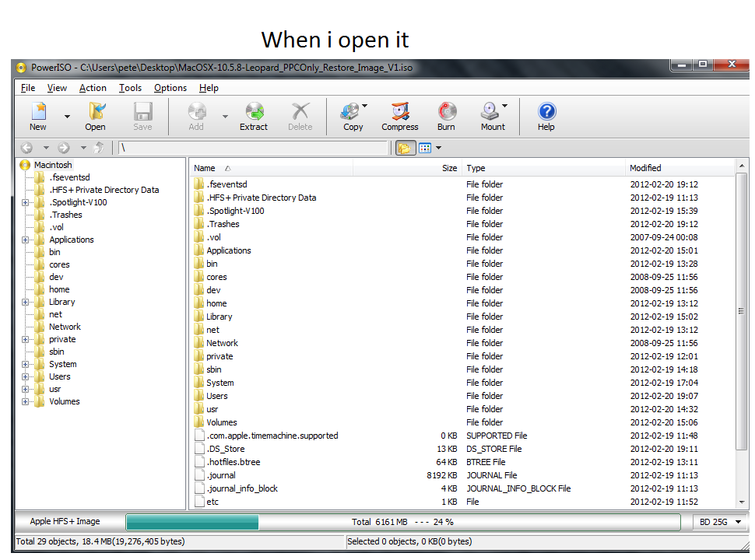Click the image size capacity bar

point(403,522)
